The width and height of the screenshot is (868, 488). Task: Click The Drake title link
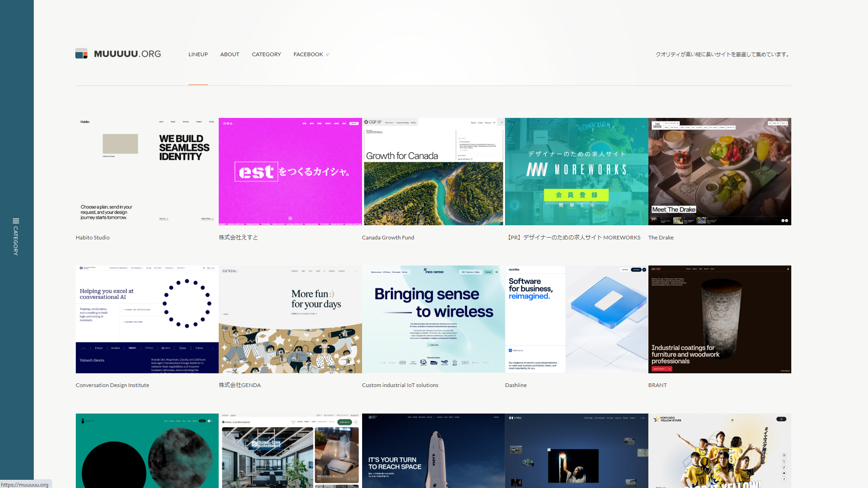661,238
